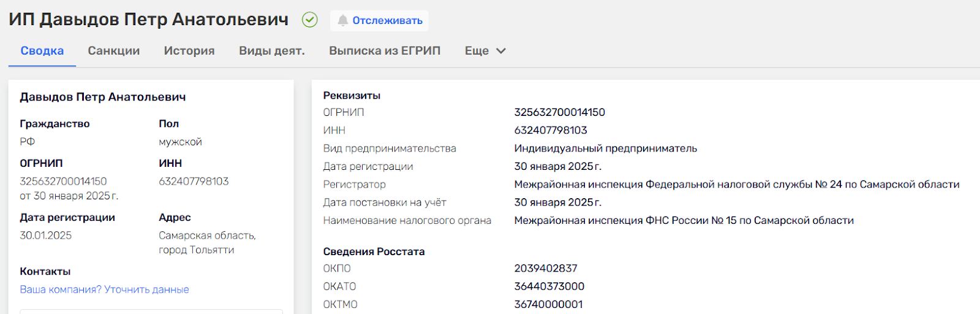Expand the Еще dropdown menu

pyautogui.click(x=485, y=51)
